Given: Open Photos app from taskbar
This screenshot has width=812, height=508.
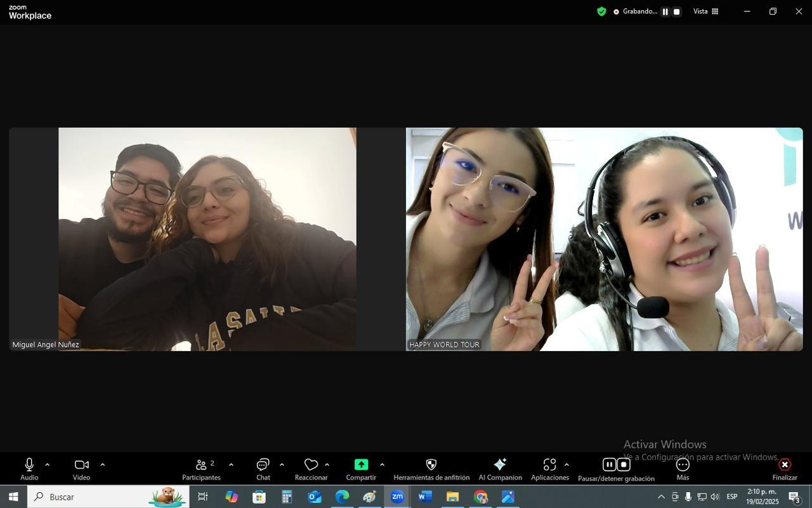Looking at the screenshot, I should [x=508, y=497].
